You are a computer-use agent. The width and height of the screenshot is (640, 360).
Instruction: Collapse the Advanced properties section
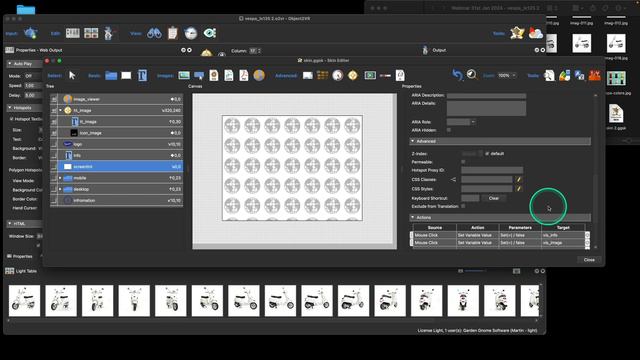point(413,141)
